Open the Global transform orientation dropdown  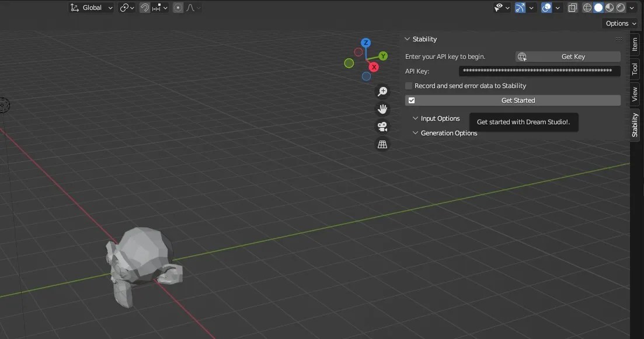click(x=90, y=8)
